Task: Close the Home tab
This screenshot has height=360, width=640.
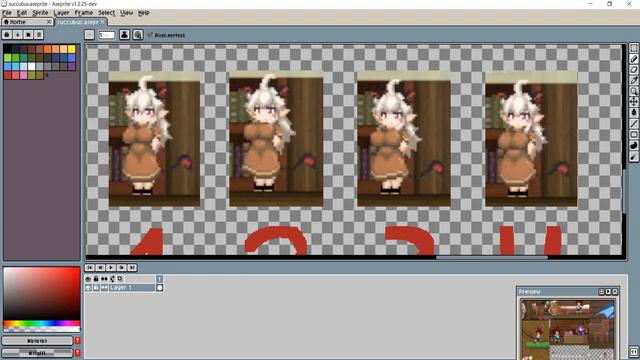Action: tap(49, 22)
